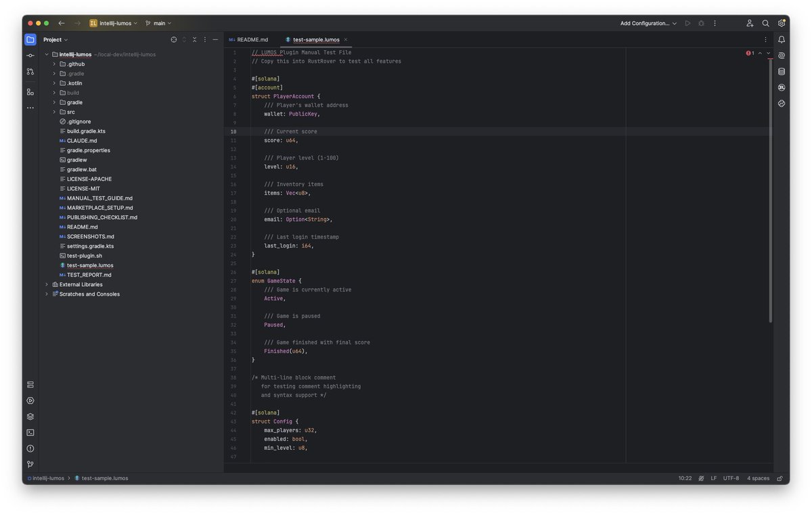Screen dimensions: 812x514
Task: Change UTF-8 file encoding in status bar
Action: click(x=731, y=478)
